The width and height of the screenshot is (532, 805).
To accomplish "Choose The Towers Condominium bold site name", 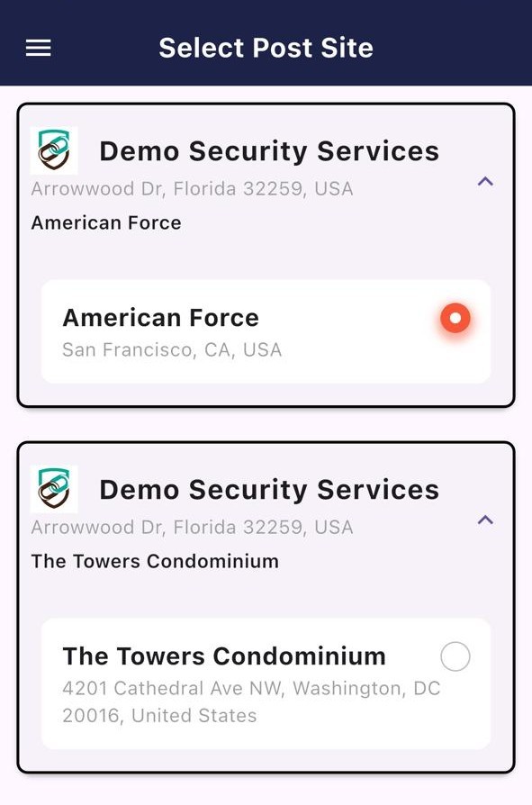I will click(224, 656).
